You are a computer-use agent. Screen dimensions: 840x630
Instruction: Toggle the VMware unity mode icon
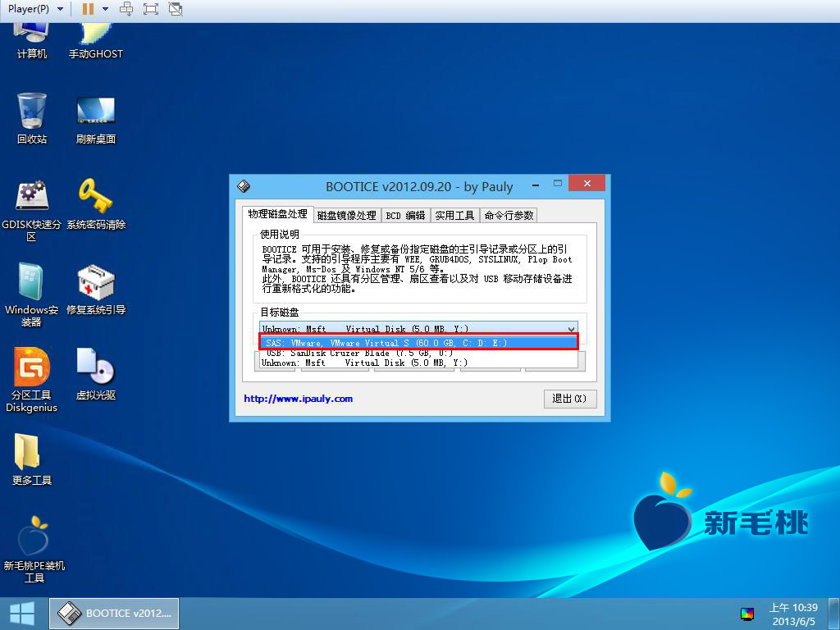176,9
